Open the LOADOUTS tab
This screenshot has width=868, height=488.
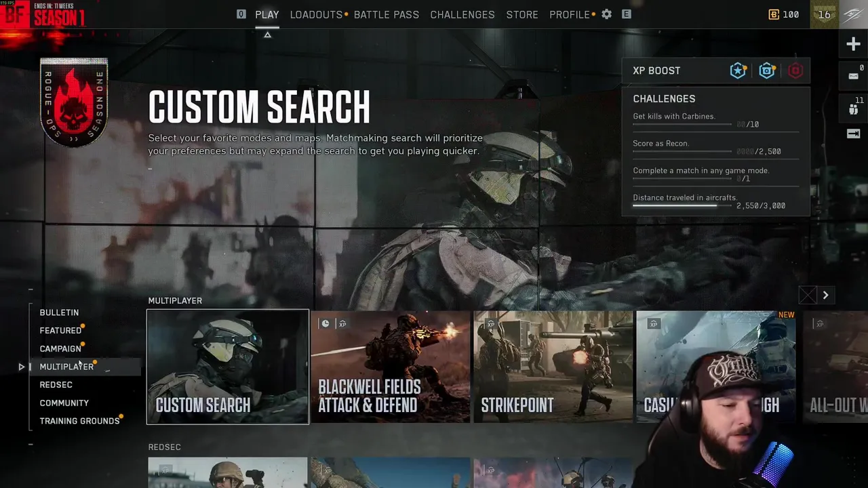point(317,14)
